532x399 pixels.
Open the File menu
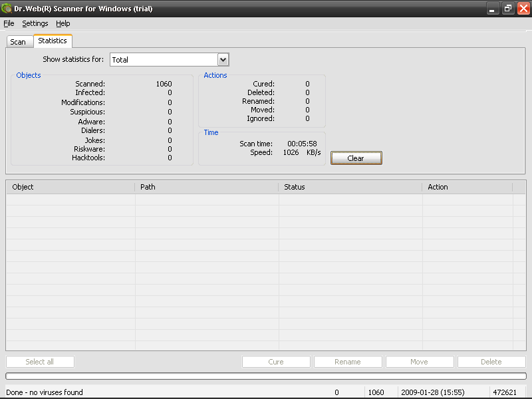click(x=9, y=23)
